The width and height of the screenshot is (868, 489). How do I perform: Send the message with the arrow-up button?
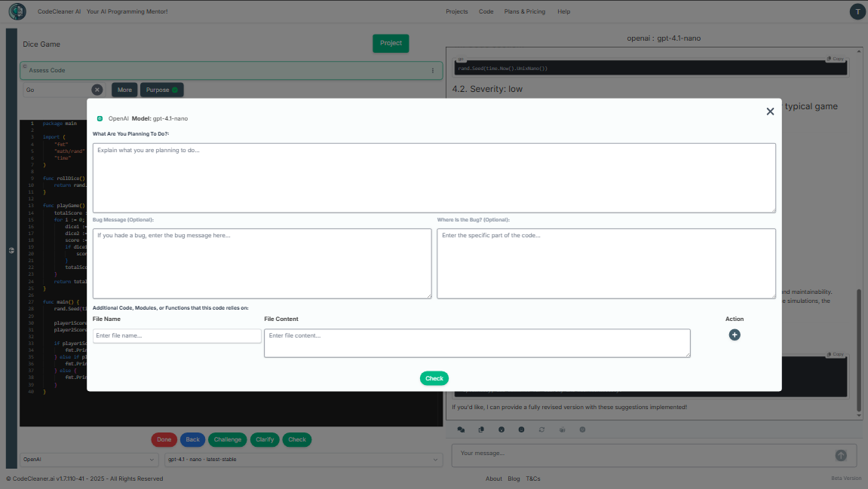click(841, 455)
